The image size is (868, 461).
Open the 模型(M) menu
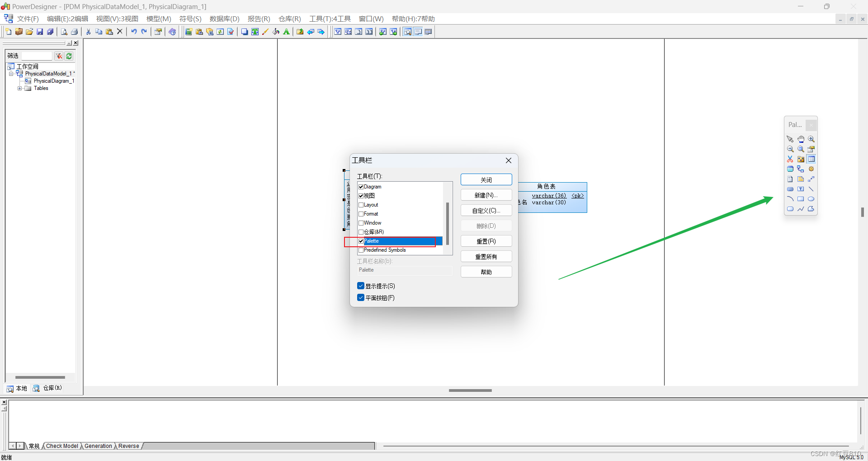(159, 19)
